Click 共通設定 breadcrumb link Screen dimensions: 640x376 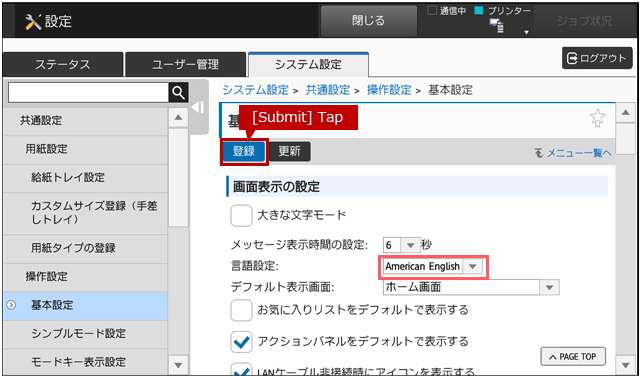(328, 90)
